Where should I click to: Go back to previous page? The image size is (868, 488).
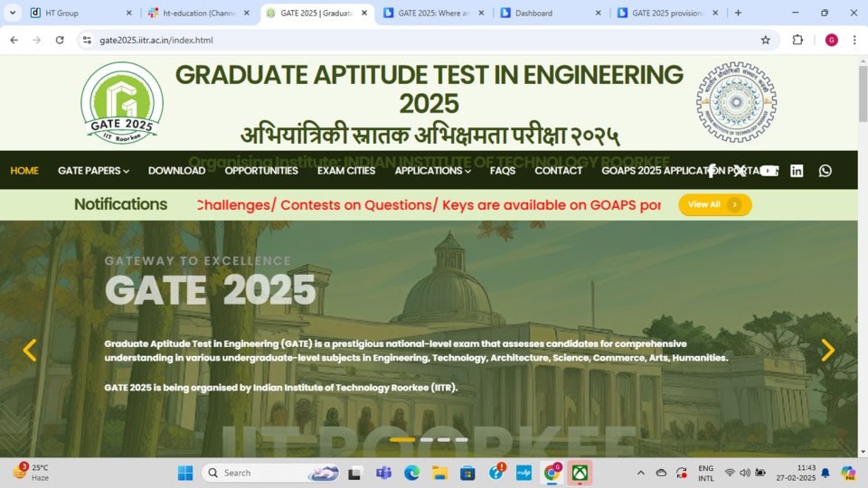click(x=14, y=40)
